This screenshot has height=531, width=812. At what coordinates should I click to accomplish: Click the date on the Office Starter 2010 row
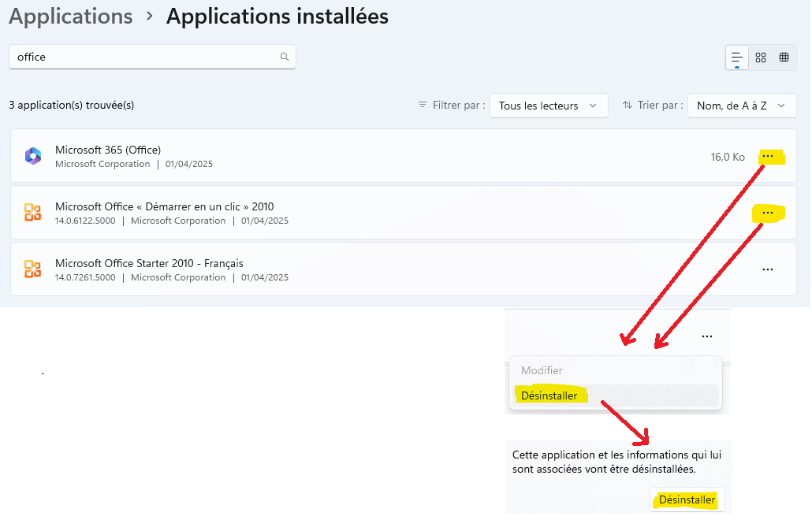click(265, 277)
